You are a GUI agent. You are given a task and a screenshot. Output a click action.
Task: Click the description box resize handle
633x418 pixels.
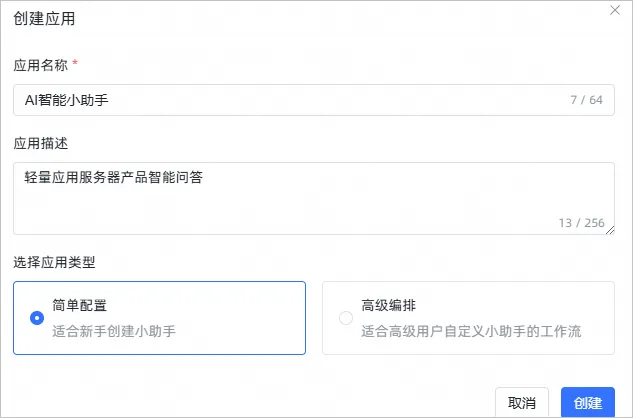pos(610,230)
